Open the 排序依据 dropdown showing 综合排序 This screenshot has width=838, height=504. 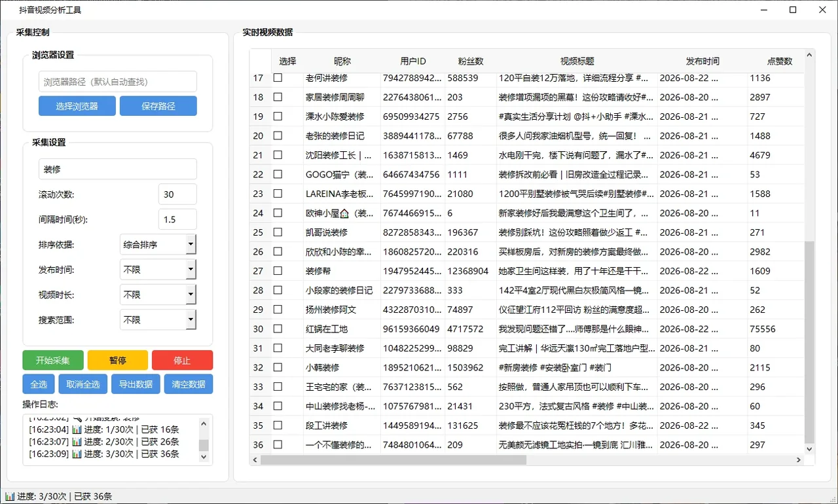158,245
